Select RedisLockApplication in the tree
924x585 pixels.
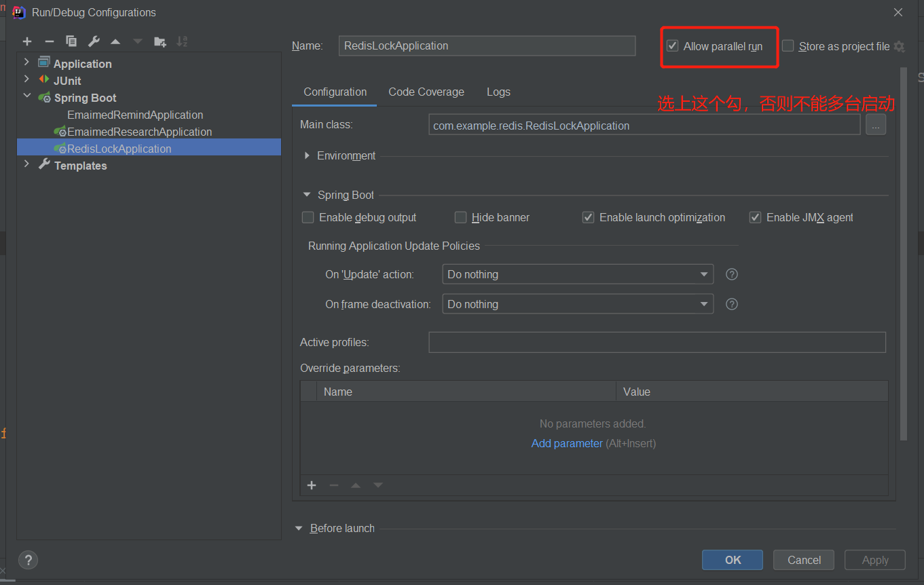149,148
